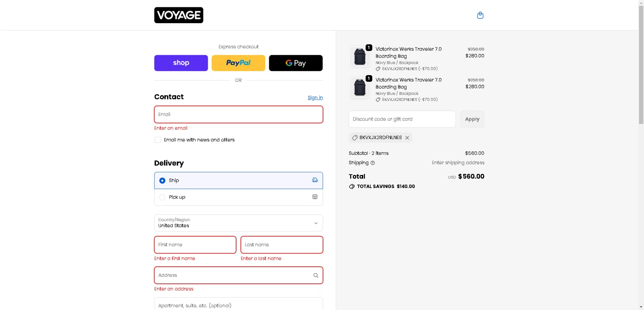The width and height of the screenshot is (644, 310).
Task: Click the tag icon beside TOTAL SAVINGS
Action: [x=352, y=187]
